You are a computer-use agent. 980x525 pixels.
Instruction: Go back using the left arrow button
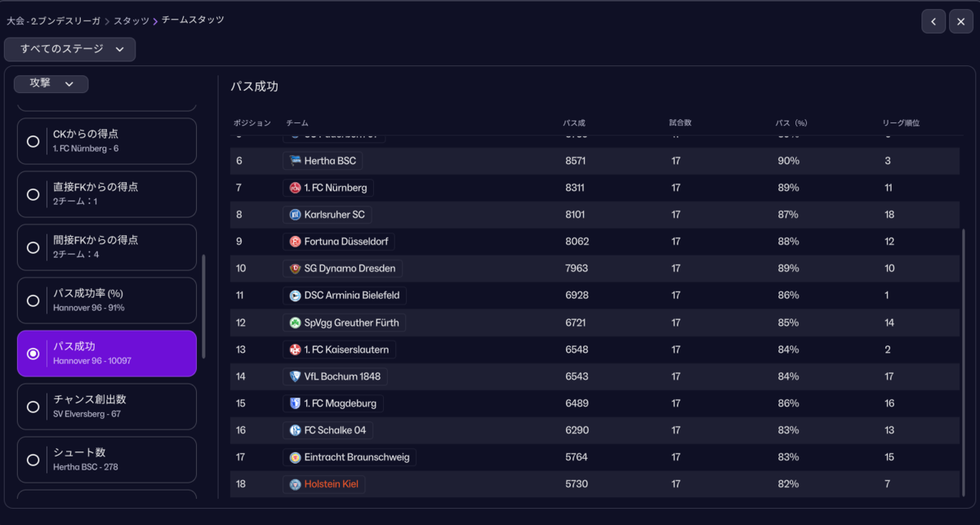[933, 21]
